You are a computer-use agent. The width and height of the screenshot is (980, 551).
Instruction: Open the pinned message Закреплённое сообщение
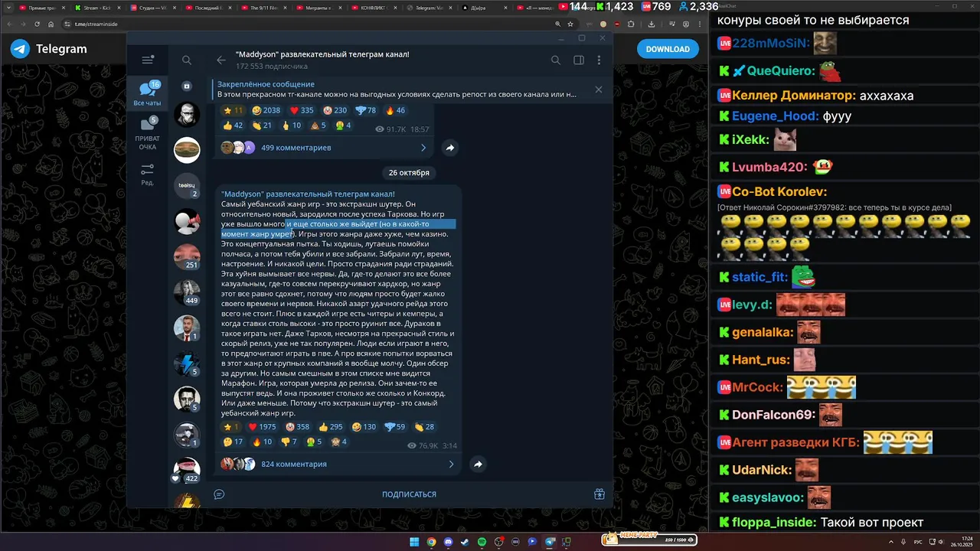tap(398, 90)
